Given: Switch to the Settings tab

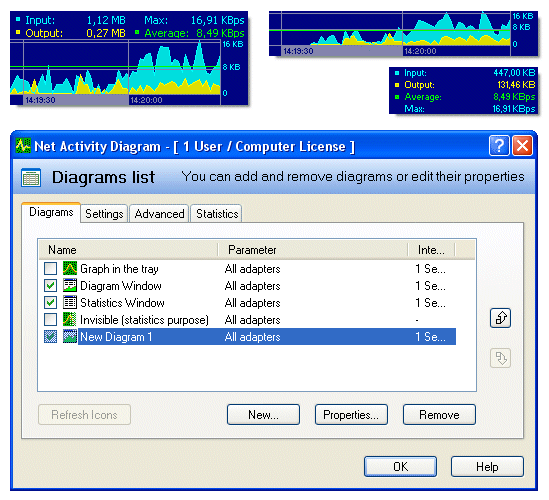Looking at the screenshot, I should [x=104, y=214].
